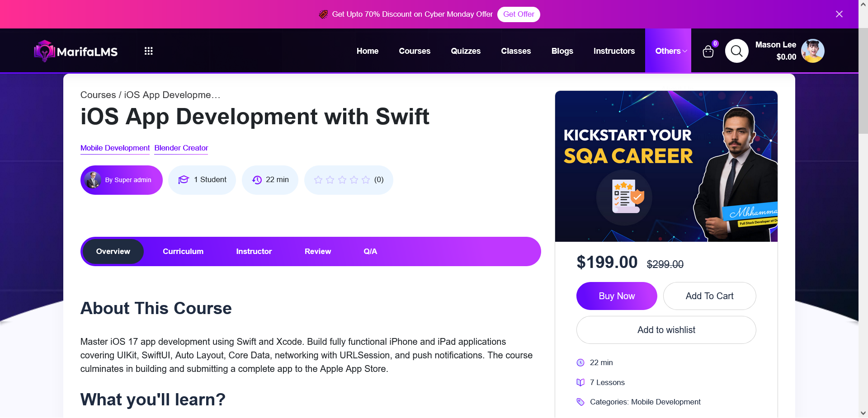Click the MarifaLMS logo

tap(75, 51)
